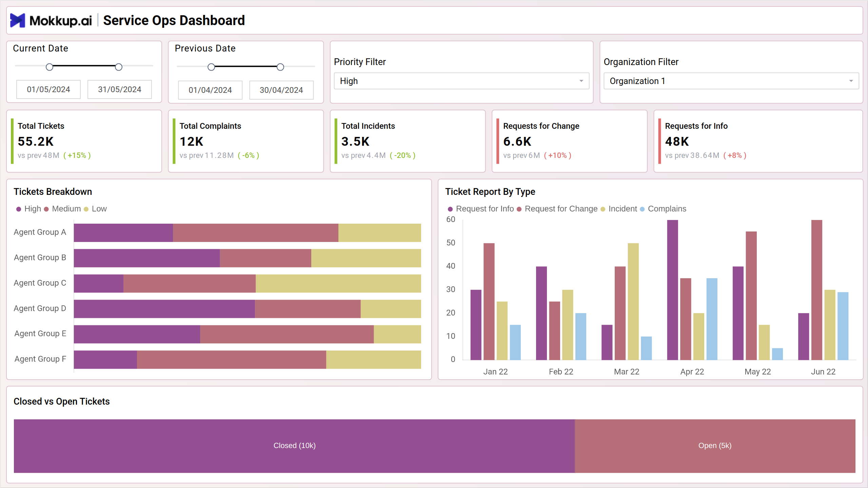Select the right handle of Current Date slider
Screen dimensions: 868x488
point(119,67)
